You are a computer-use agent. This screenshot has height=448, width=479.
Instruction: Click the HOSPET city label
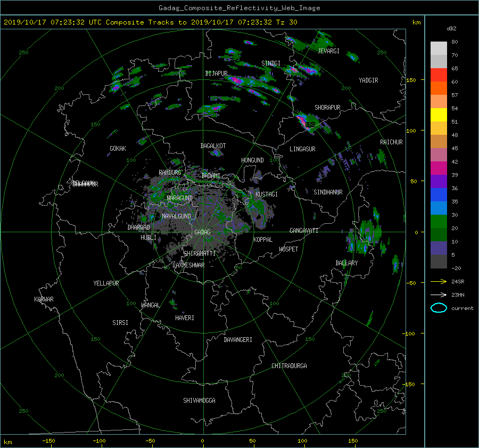[288, 249]
